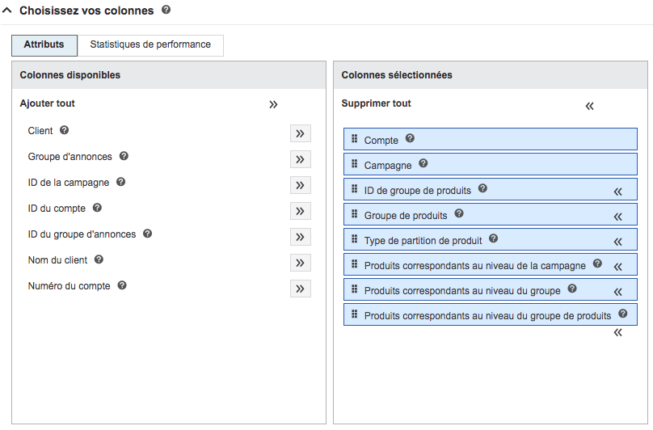Add Groupe d'annonces column via arrow button
Image resolution: width=653 pixels, height=430 pixels.
point(299,159)
